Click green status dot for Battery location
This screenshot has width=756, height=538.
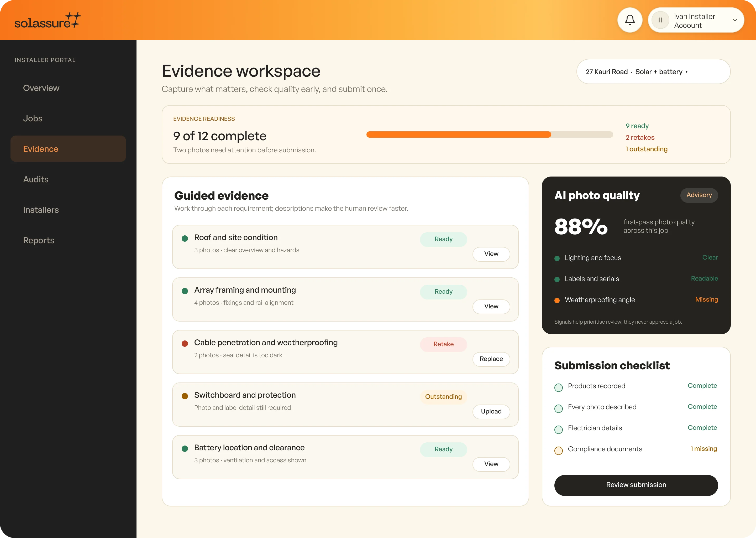185,449
